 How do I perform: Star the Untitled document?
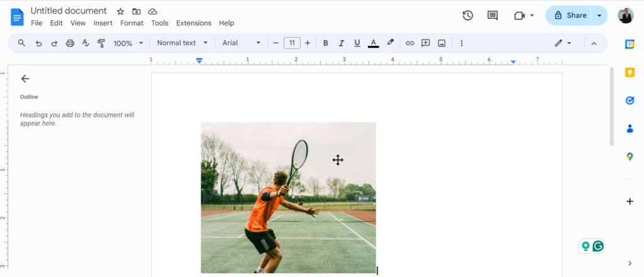tap(121, 11)
